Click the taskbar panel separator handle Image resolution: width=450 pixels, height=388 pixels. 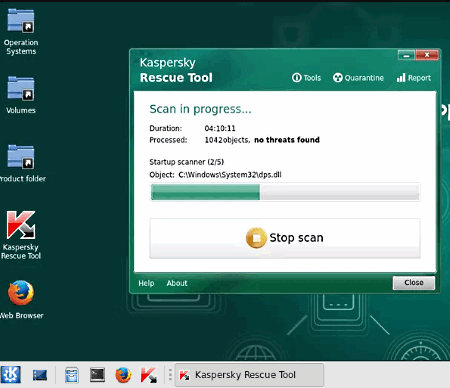coord(170,375)
